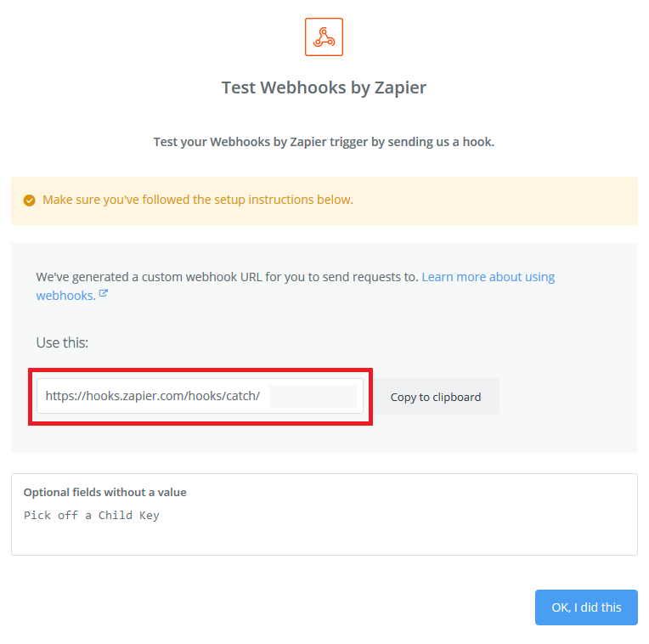Select the "Test Webhooks by Zapier" heading
The image size is (649, 644).
(x=324, y=88)
